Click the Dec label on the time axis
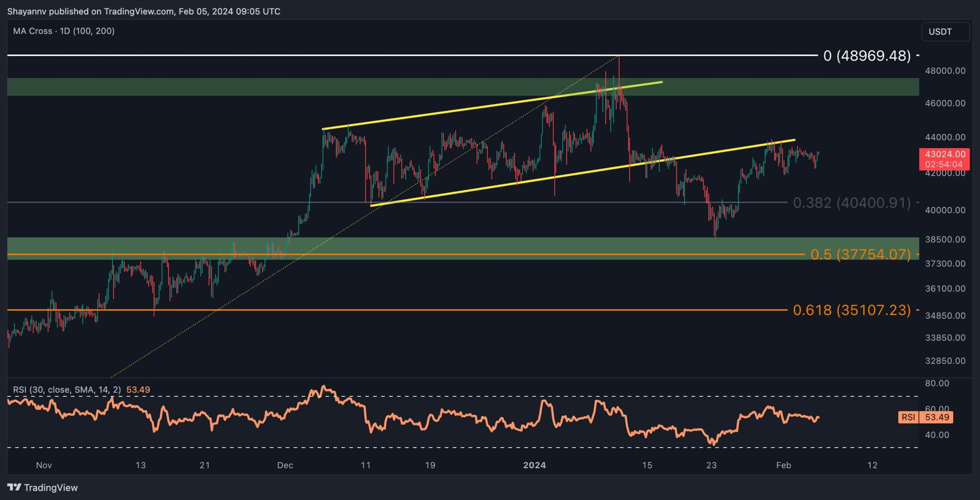This screenshot has width=980, height=500. tap(285, 465)
